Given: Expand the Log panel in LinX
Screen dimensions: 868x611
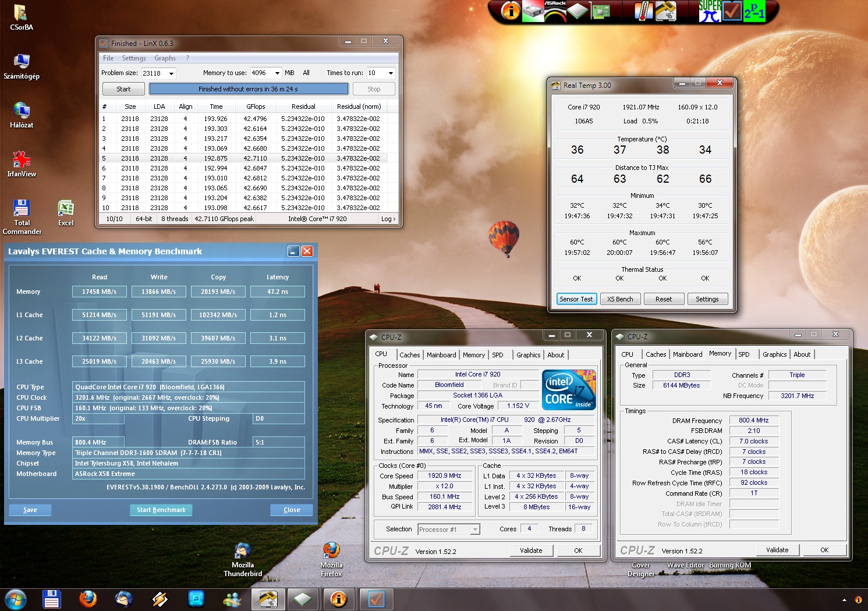Looking at the screenshot, I should point(388,219).
